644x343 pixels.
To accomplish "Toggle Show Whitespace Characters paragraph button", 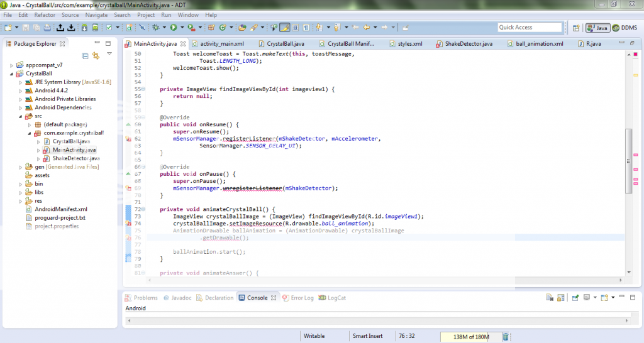I will (306, 28).
